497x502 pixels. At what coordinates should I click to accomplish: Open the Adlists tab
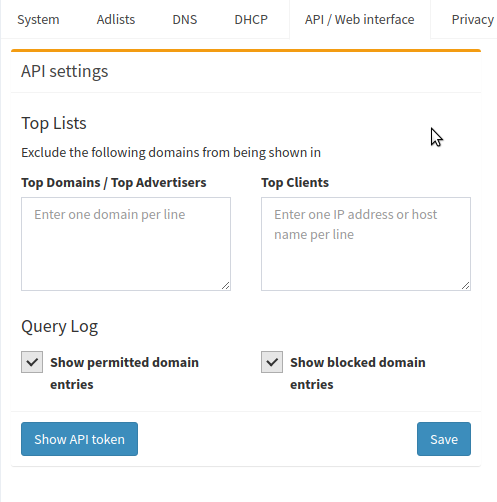click(x=116, y=20)
